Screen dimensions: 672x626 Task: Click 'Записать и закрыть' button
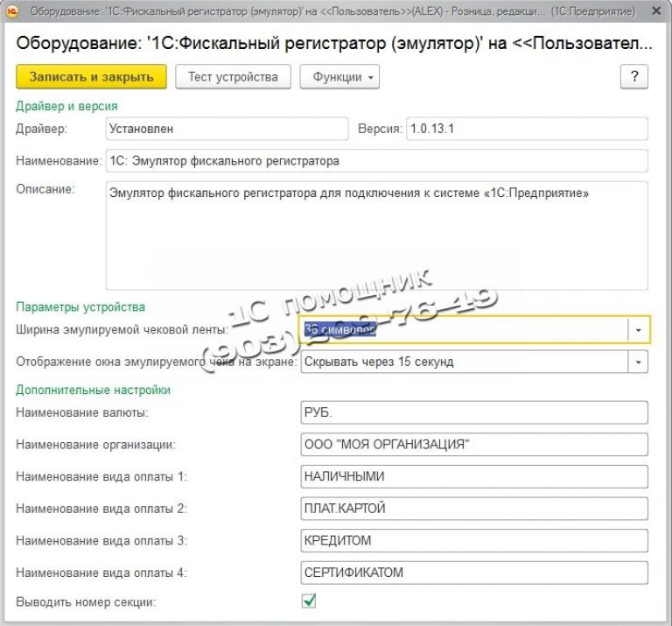(x=91, y=76)
